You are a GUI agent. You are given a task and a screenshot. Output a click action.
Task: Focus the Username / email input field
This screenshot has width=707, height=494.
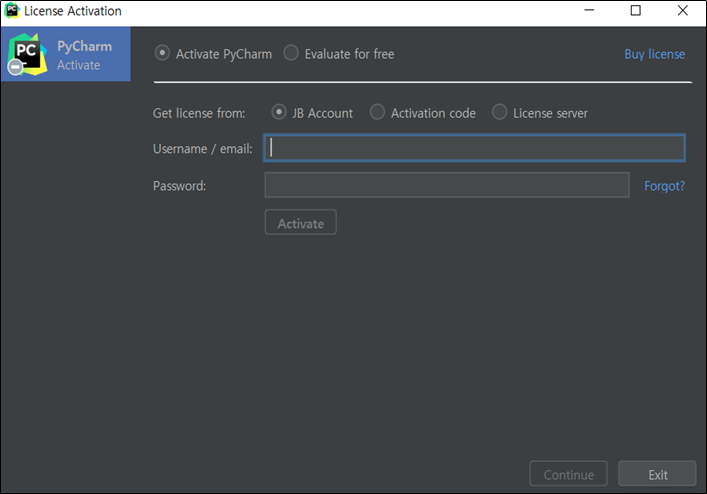point(474,148)
